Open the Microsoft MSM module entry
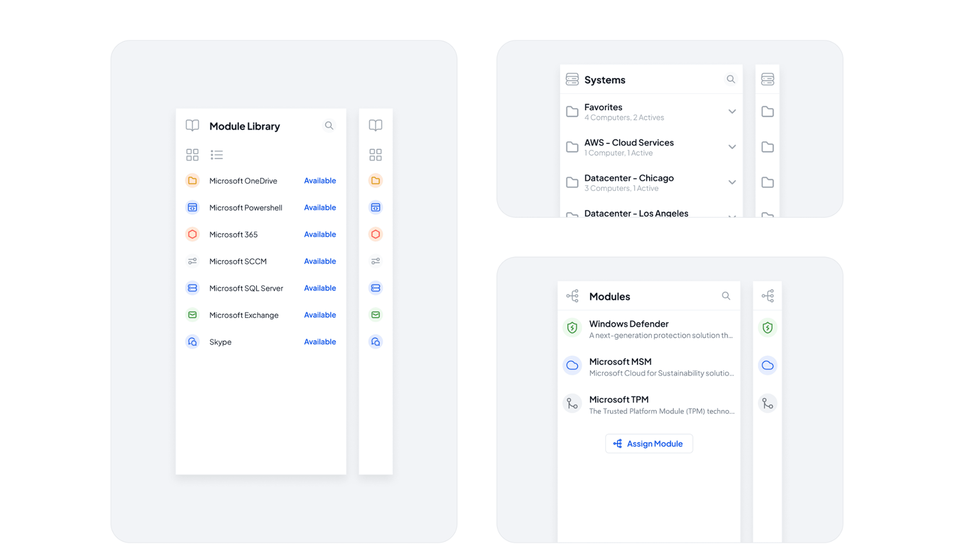The image size is (980, 551). pyautogui.click(x=649, y=367)
